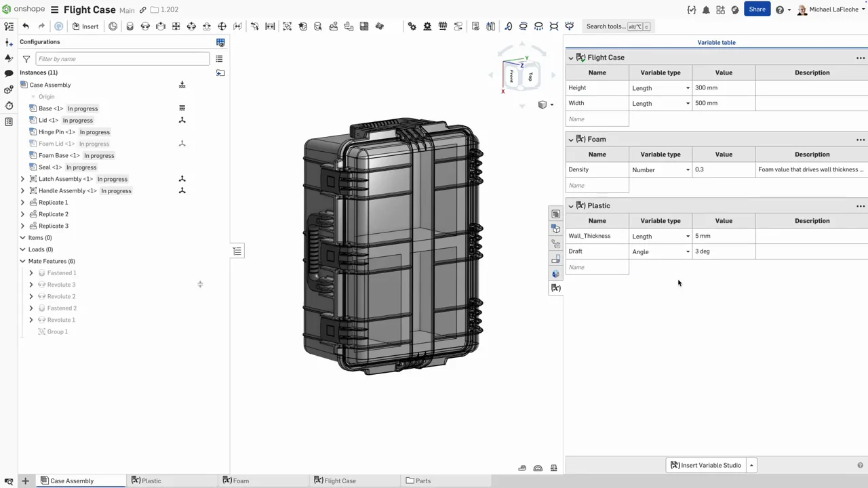
Task: Click the filter funnel icon in Configurations
Action: [x=26, y=59]
